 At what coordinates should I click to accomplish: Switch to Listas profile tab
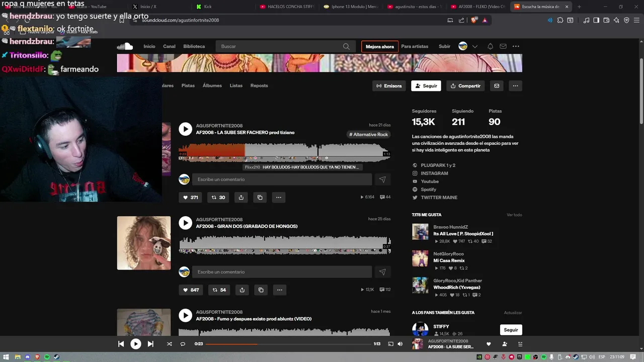tap(236, 85)
